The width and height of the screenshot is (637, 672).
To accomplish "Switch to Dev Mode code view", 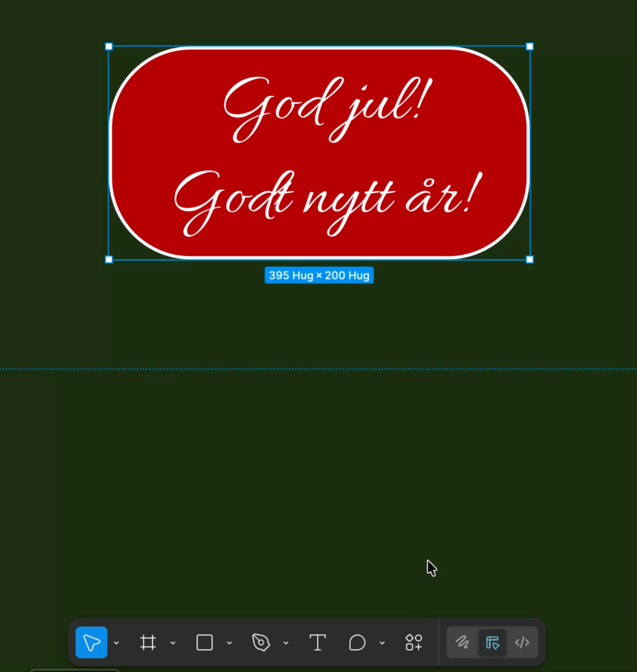I will (x=522, y=642).
